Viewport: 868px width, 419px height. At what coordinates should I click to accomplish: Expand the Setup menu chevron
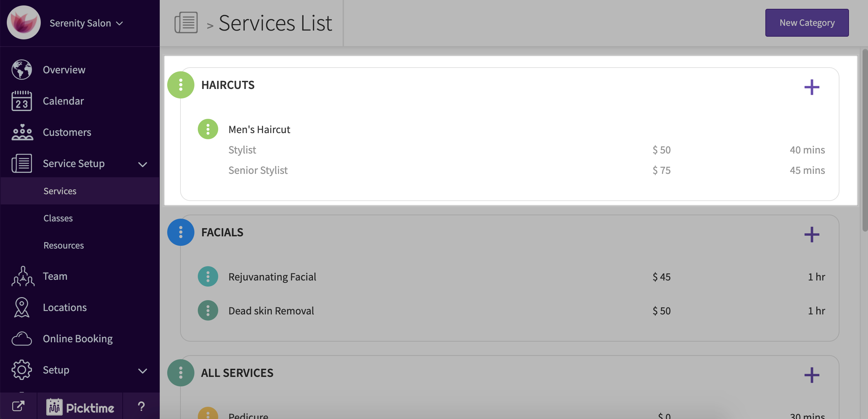[143, 371]
